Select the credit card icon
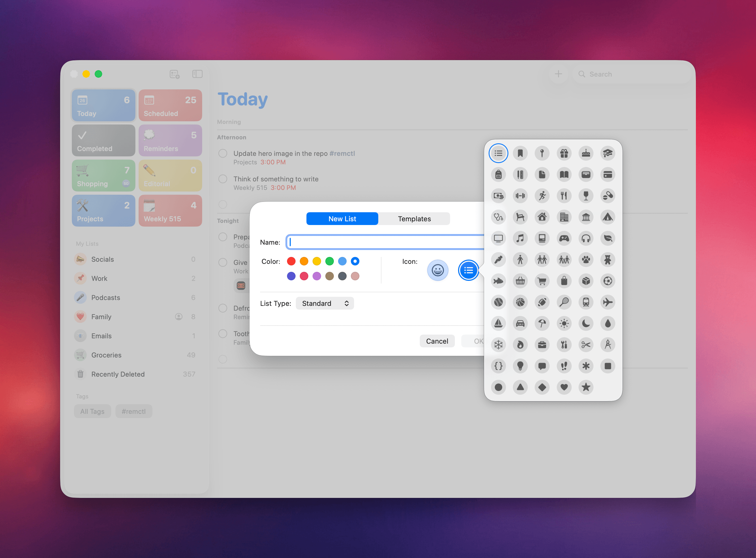Screen dimensions: 756x558 point(608,175)
